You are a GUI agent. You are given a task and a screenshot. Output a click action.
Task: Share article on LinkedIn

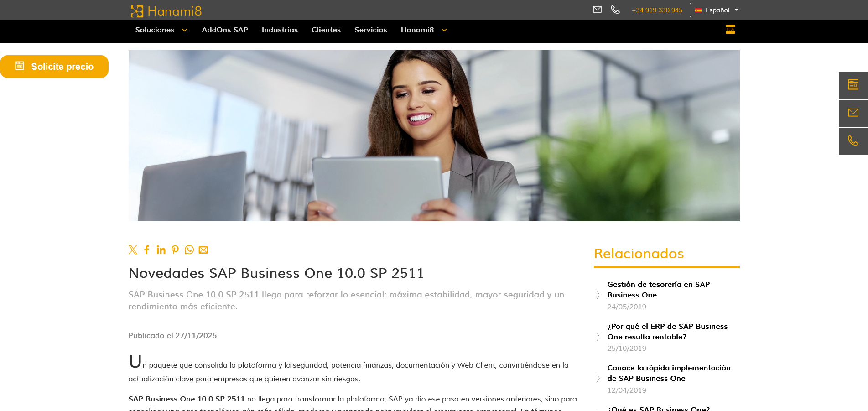[161, 250]
